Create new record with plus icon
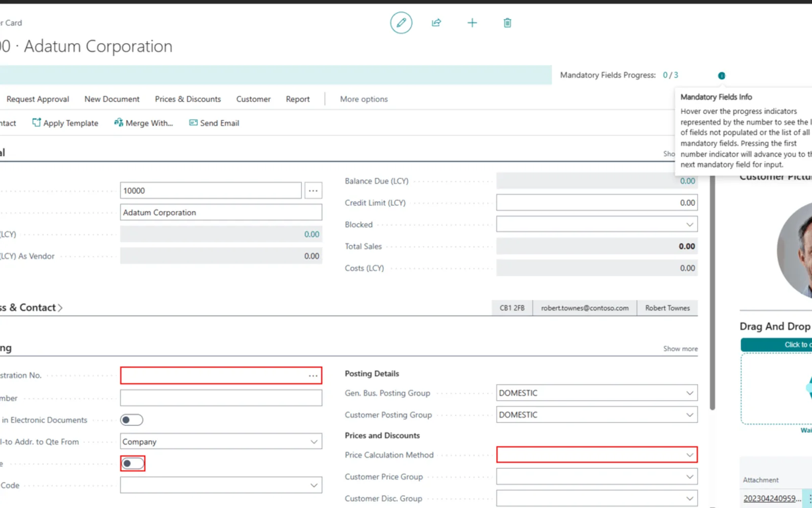This screenshot has height=508, width=812. 472,23
